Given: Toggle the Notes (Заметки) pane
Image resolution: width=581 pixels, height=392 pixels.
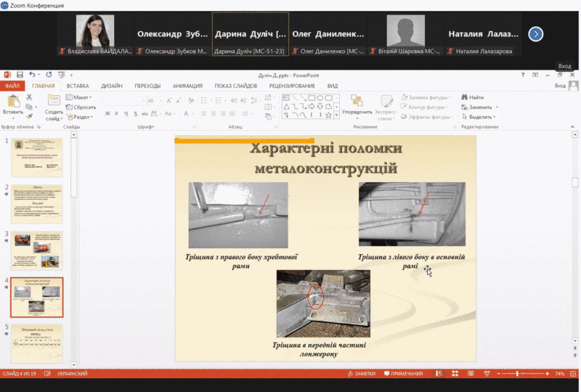Looking at the screenshot, I should pyautogui.click(x=361, y=374).
